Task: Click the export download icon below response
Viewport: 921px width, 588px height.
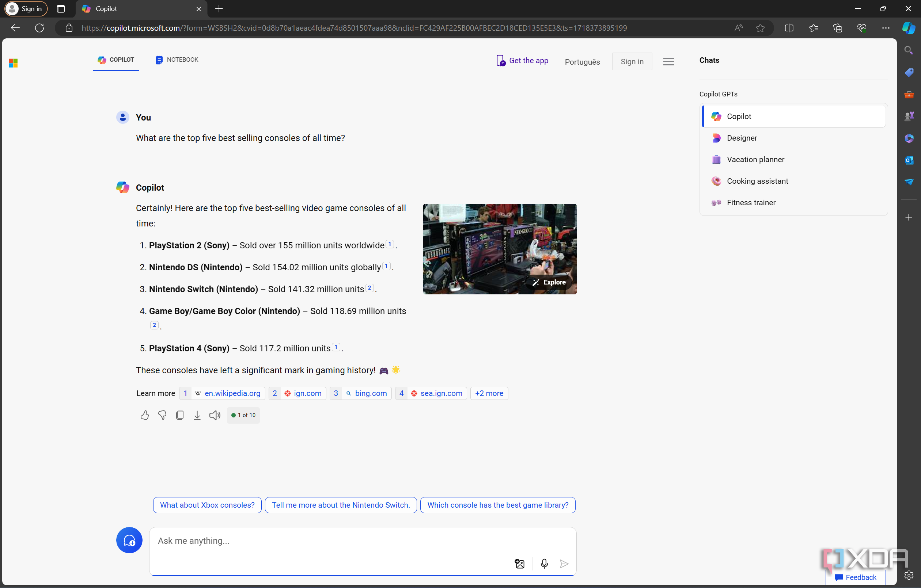Action: coord(197,415)
